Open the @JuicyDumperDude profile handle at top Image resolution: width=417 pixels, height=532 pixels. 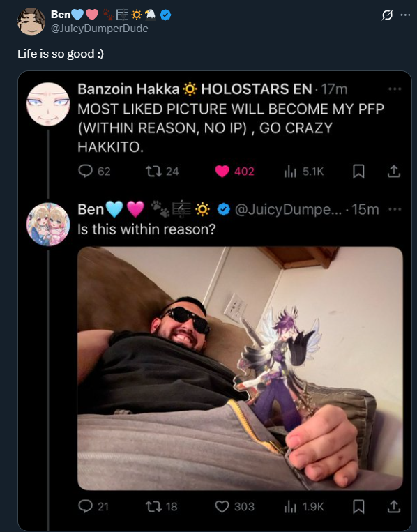[100, 29]
